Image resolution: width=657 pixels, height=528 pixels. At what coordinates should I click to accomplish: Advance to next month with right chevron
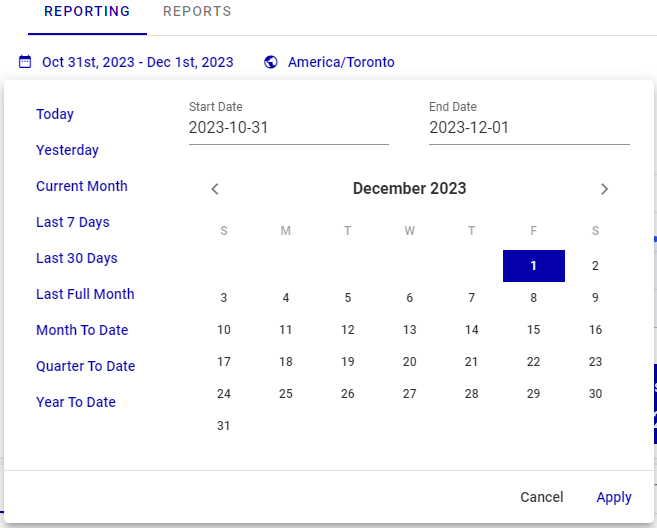point(604,189)
